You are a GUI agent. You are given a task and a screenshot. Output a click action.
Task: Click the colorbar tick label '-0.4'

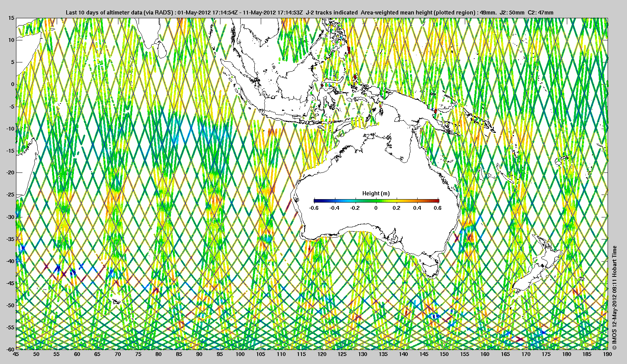[335, 208]
